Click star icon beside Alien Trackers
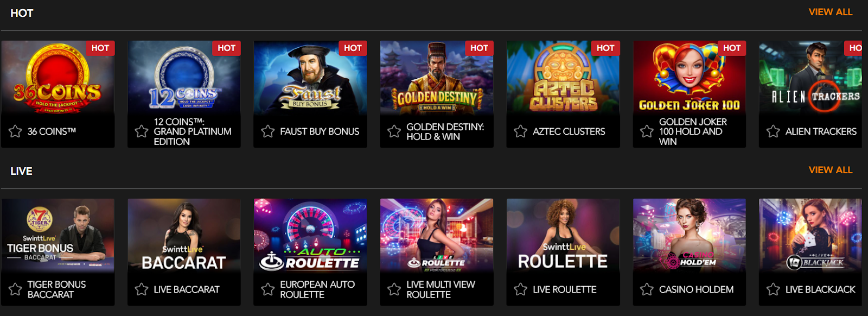868x316 pixels. pos(773,131)
